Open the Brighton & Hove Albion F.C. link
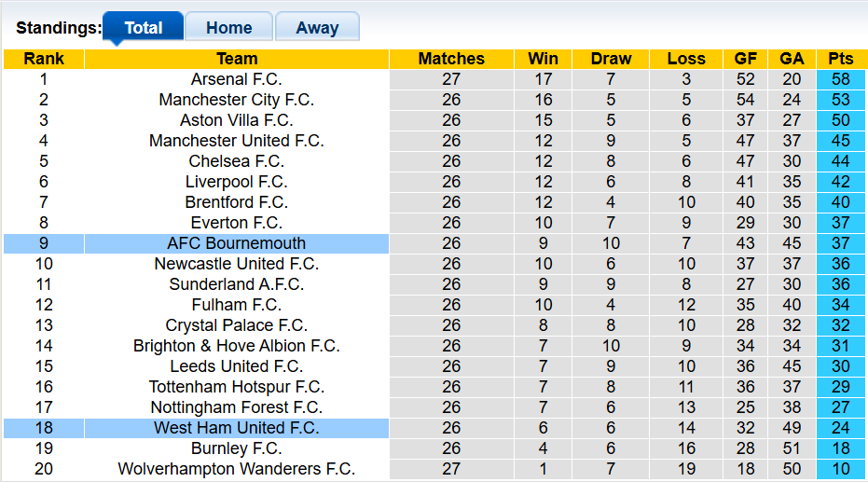Viewport: 868px width, 482px height. click(x=236, y=346)
